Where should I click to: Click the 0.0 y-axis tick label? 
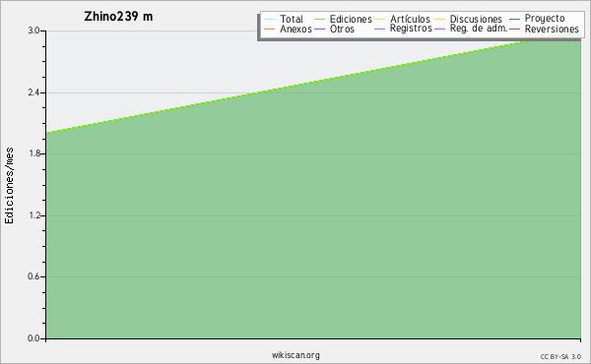[x=33, y=338]
